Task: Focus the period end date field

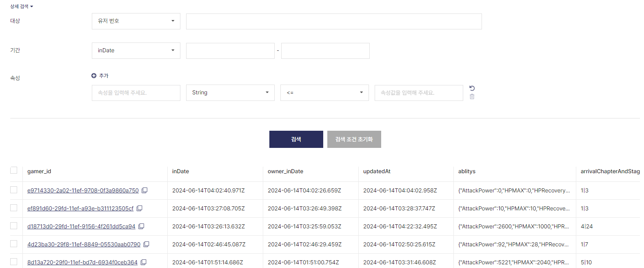Action: [x=325, y=51]
